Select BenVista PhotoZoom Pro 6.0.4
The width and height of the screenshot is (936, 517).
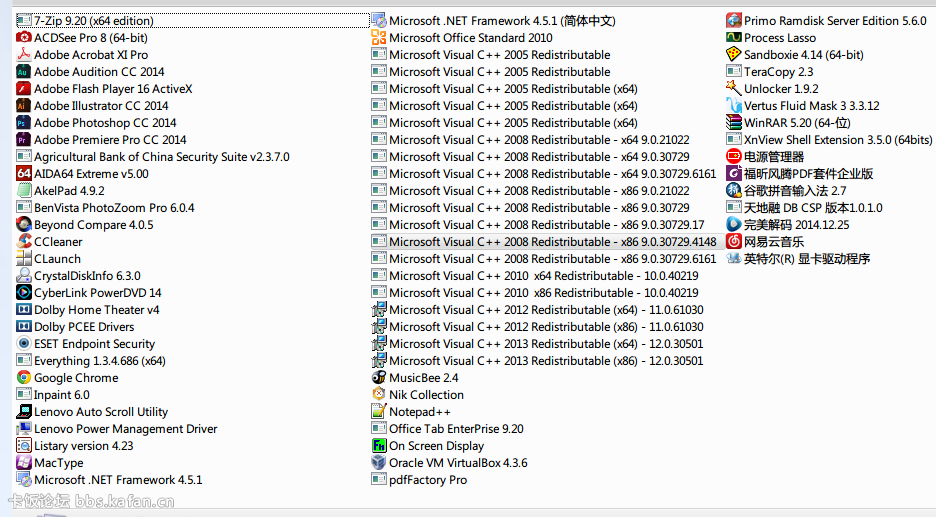[x=106, y=208]
